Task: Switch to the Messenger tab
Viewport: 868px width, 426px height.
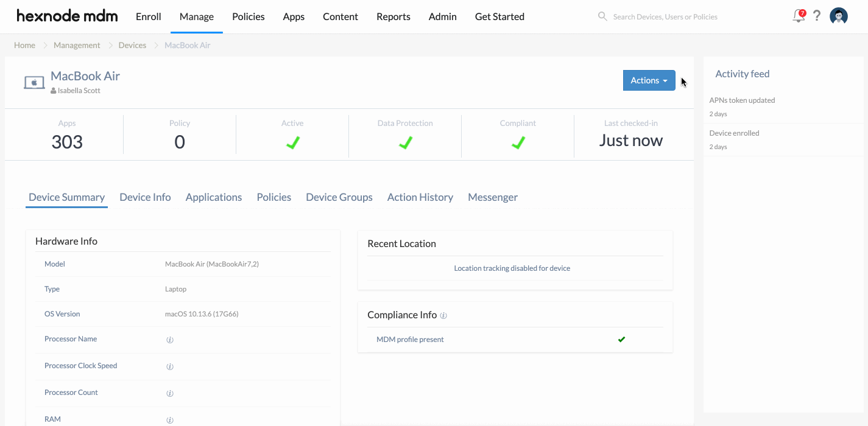Action: pos(493,197)
